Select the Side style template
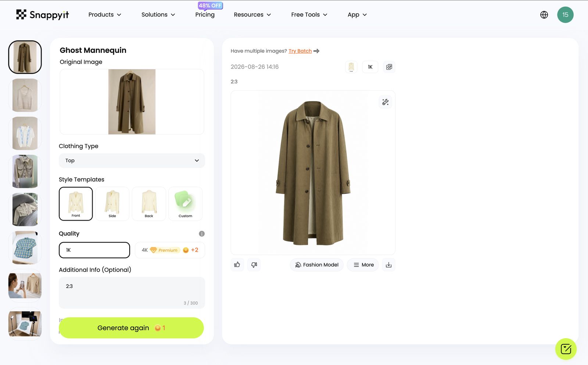The image size is (588, 365). pyautogui.click(x=112, y=204)
